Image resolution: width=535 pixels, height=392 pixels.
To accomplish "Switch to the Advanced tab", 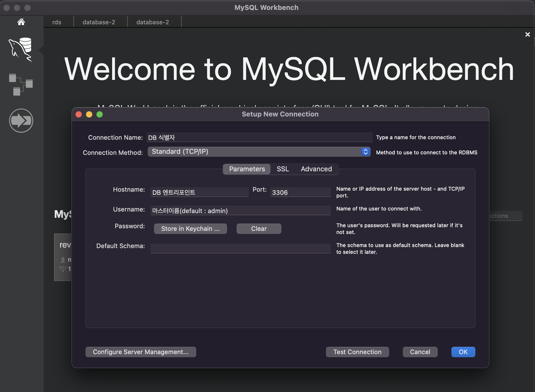I will [316, 169].
